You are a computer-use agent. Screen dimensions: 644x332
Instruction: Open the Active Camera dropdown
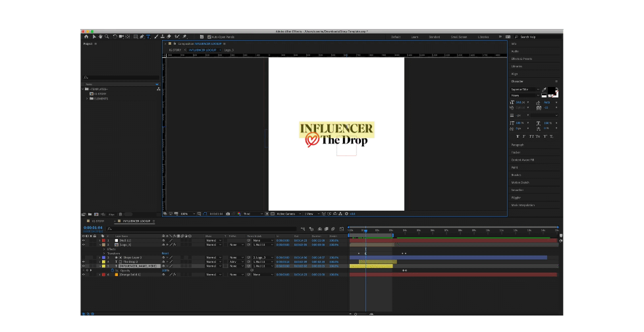point(288,213)
